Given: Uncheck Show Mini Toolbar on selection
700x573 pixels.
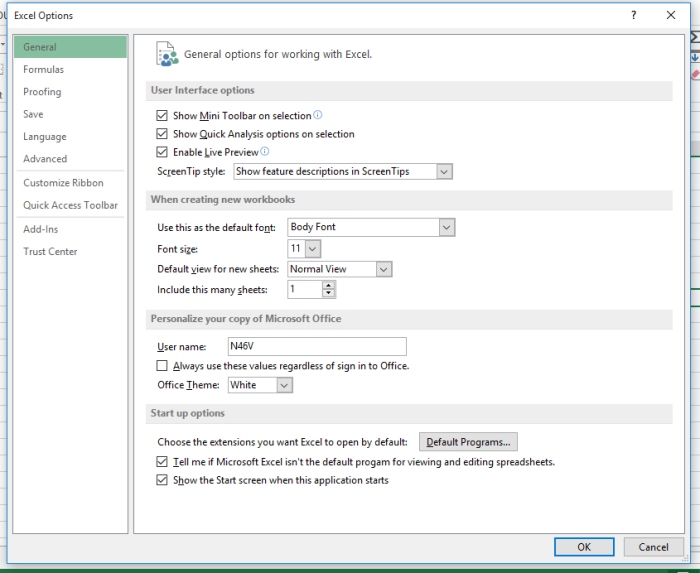Looking at the screenshot, I should (163, 116).
